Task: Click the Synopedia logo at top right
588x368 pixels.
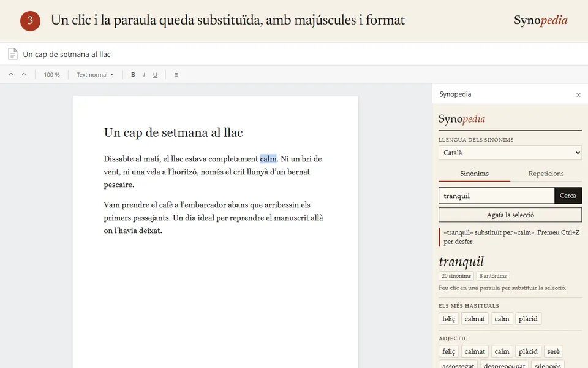Action: coord(540,20)
